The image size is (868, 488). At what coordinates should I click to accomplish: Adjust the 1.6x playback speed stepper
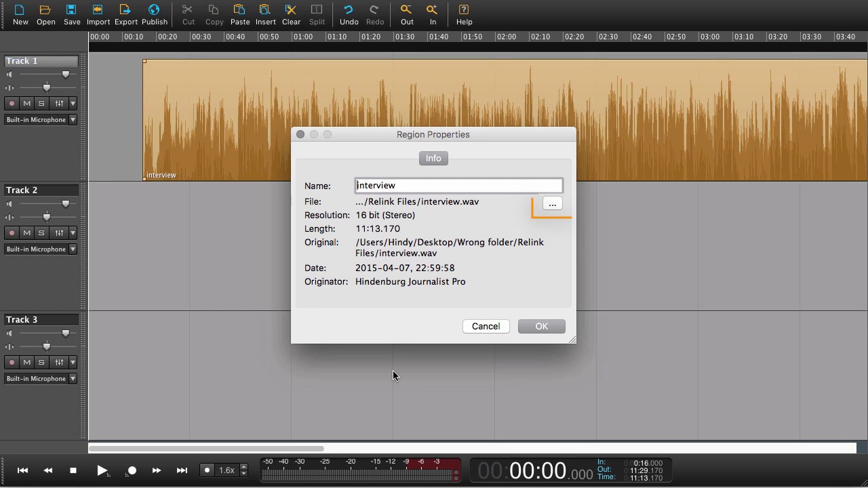(243, 470)
